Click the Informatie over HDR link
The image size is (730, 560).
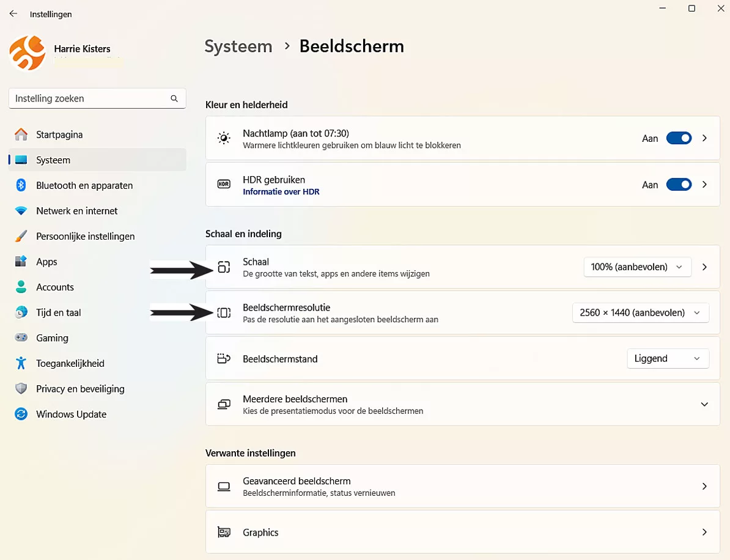click(281, 192)
